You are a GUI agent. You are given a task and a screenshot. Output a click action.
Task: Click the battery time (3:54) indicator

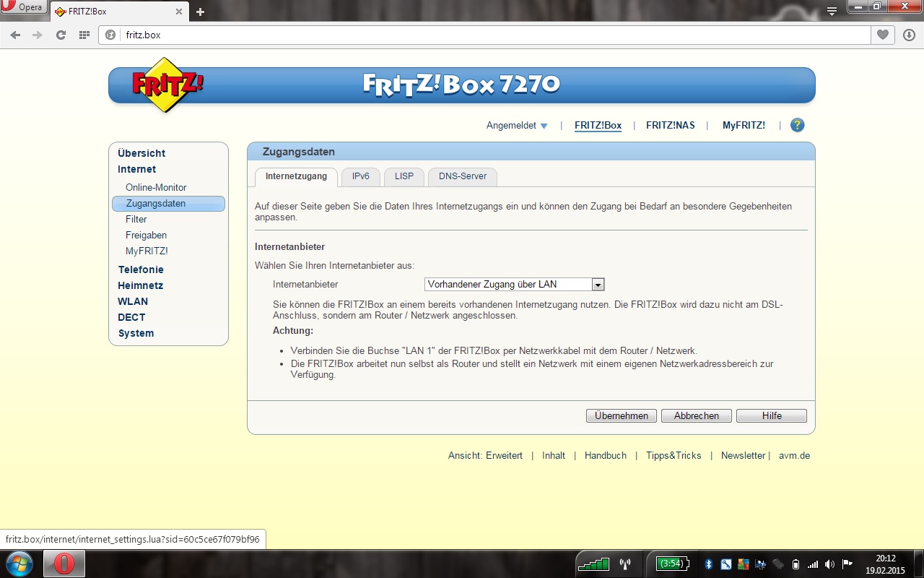click(672, 564)
